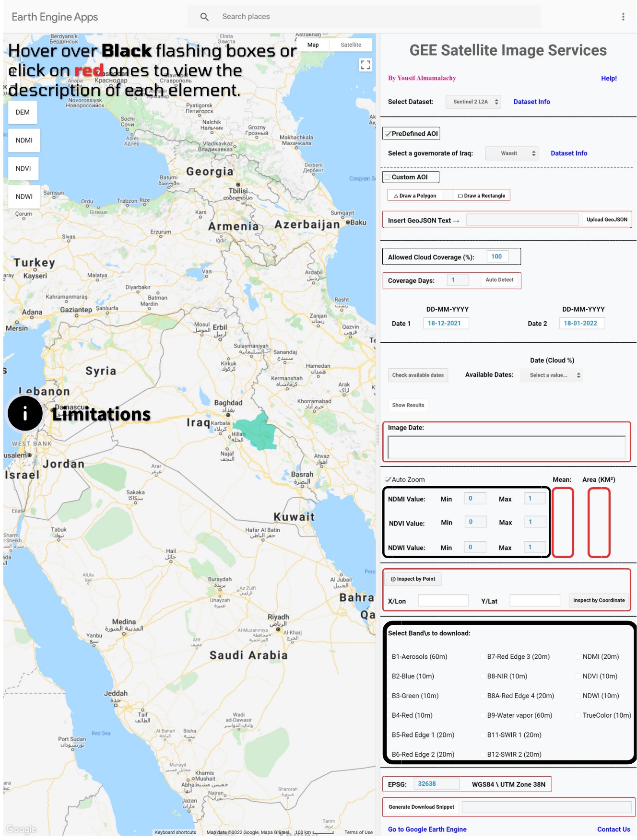Toggle the PreDefined AOI checkbox

[x=388, y=134]
